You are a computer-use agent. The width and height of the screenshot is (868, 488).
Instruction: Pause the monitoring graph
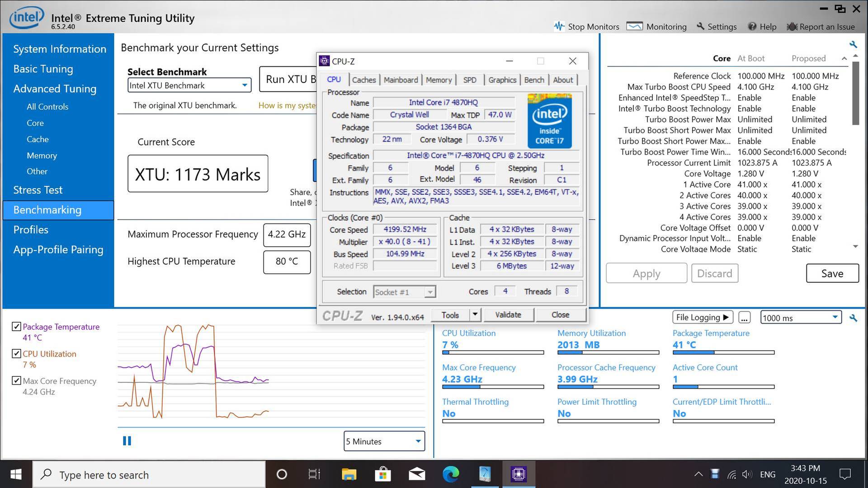(x=127, y=441)
